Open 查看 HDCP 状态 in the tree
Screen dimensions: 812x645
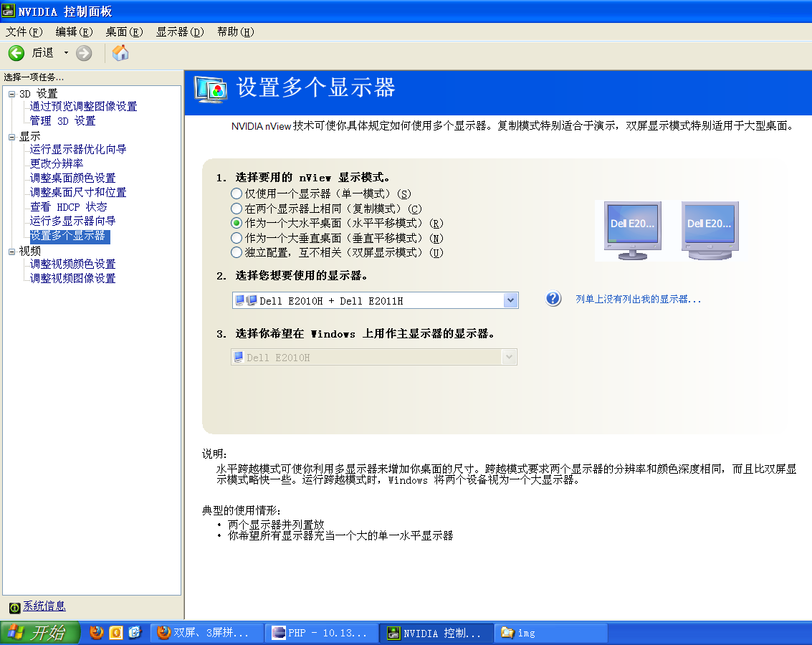point(68,207)
